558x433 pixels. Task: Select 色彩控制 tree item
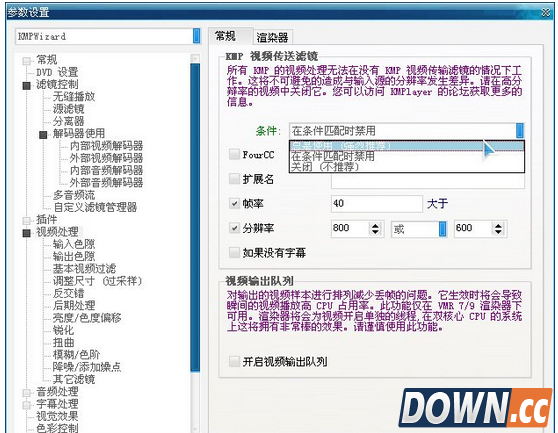pos(57,428)
